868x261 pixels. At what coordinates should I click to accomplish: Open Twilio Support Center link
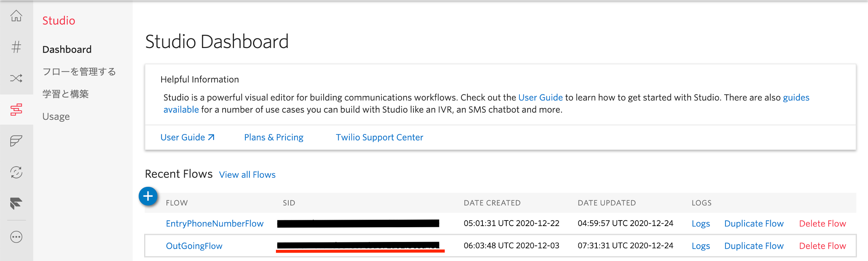tap(380, 137)
